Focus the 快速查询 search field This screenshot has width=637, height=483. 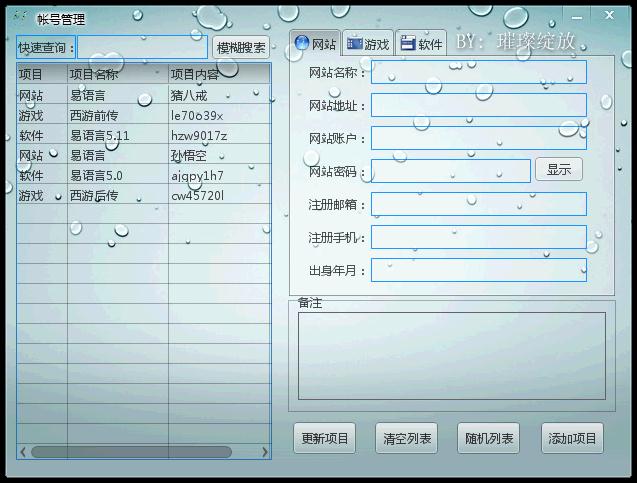tap(143, 47)
